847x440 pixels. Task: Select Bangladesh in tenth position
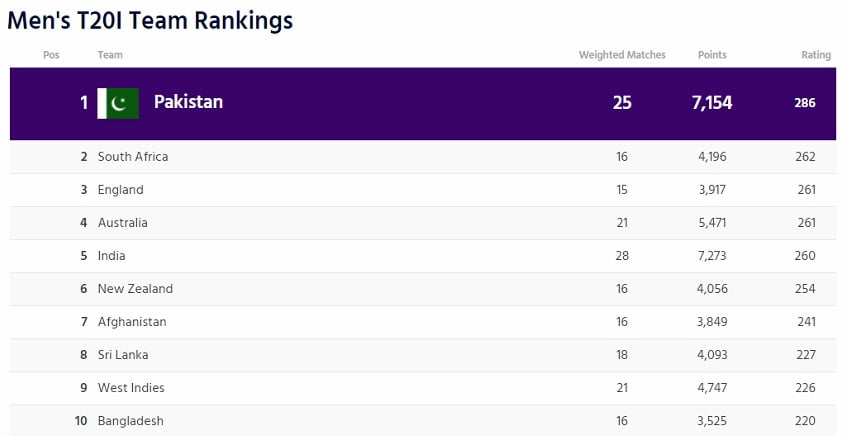[131, 421]
